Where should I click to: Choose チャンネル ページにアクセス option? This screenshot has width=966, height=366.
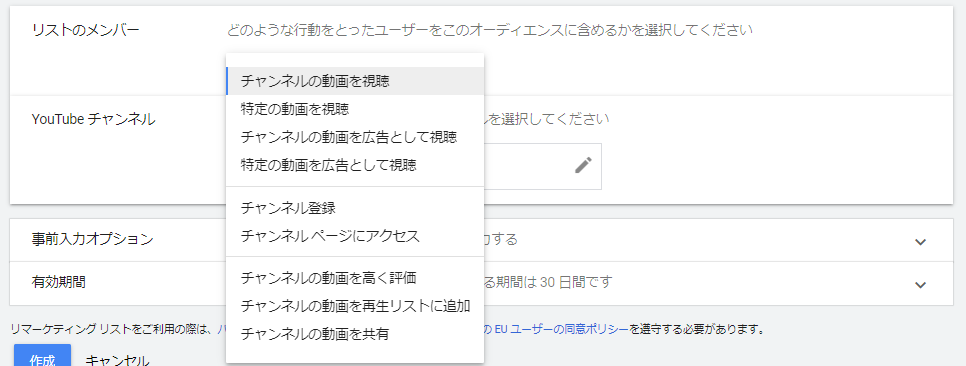click(355, 236)
